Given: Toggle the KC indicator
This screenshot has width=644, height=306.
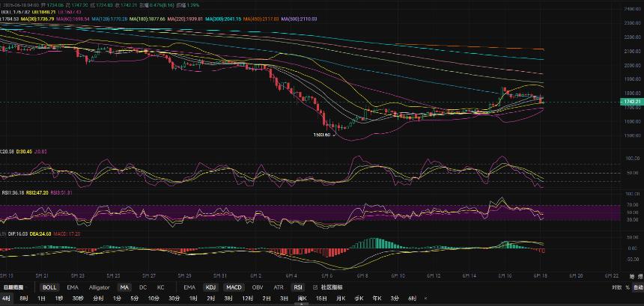Looking at the screenshot, I should point(160,287).
